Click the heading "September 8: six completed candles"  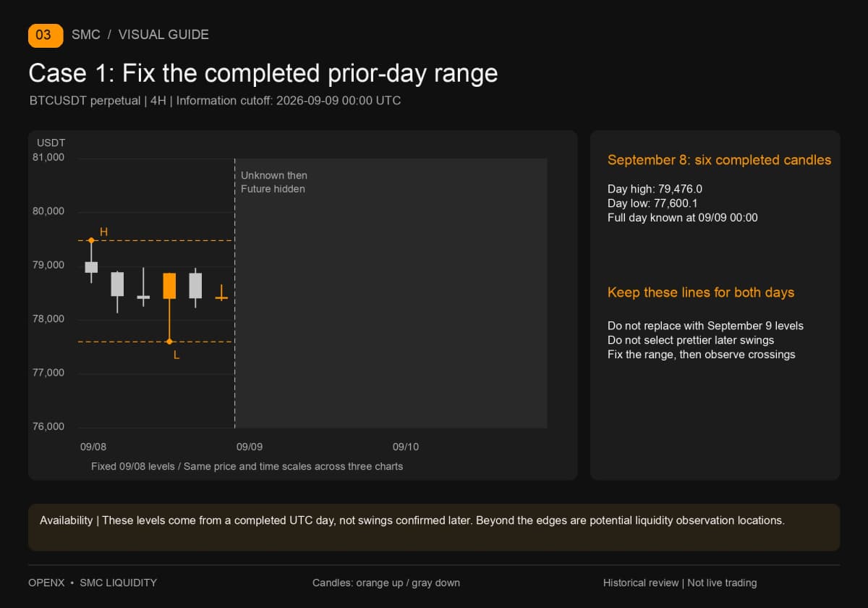click(x=719, y=160)
